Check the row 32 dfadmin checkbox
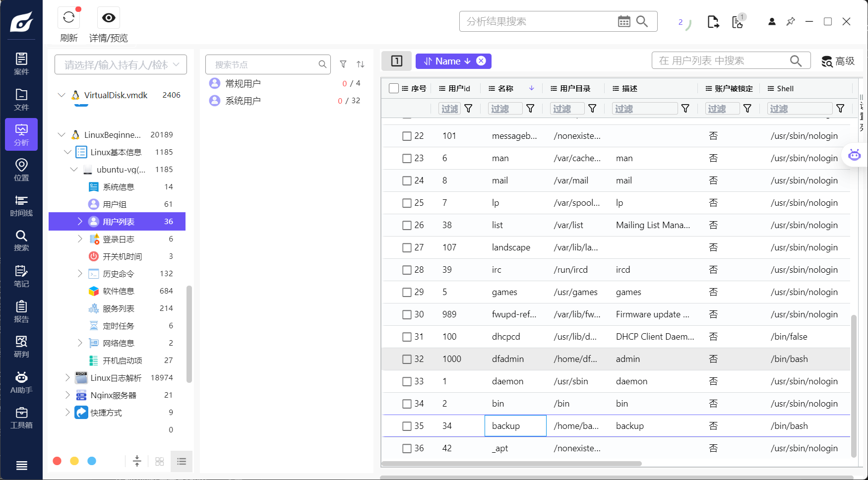The height and width of the screenshot is (480, 868). (407, 359)
